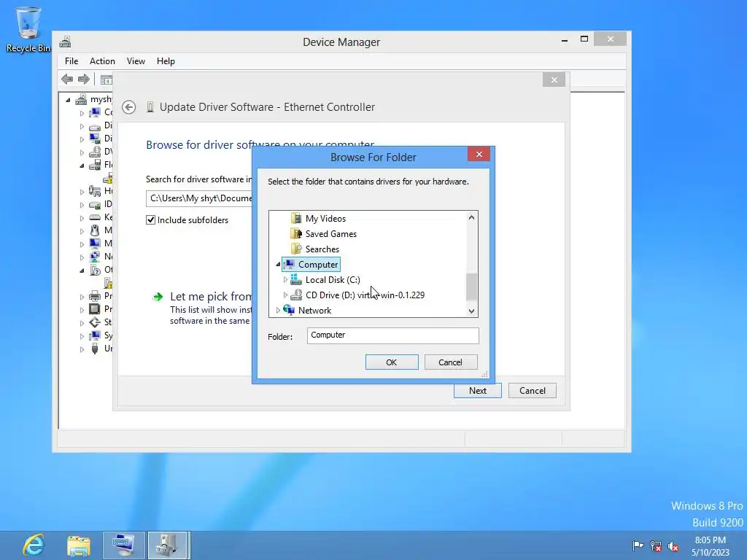
Task: Collapse the Ot device category in Device Manager
Action: coord(82,270)
